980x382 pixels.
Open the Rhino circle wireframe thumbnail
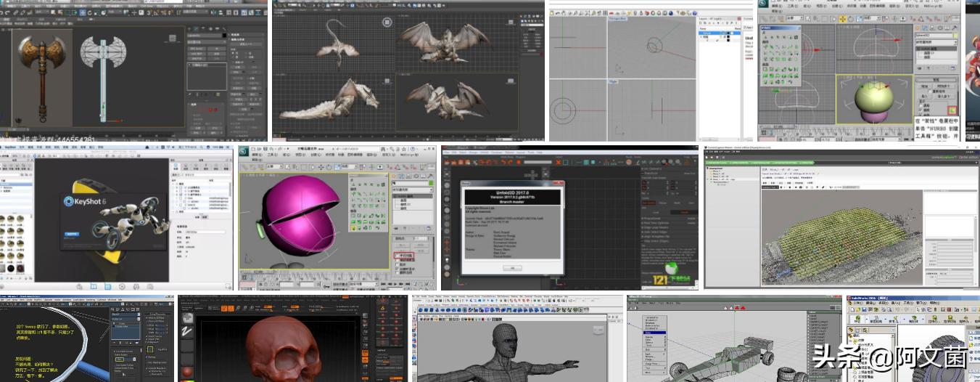651,70
